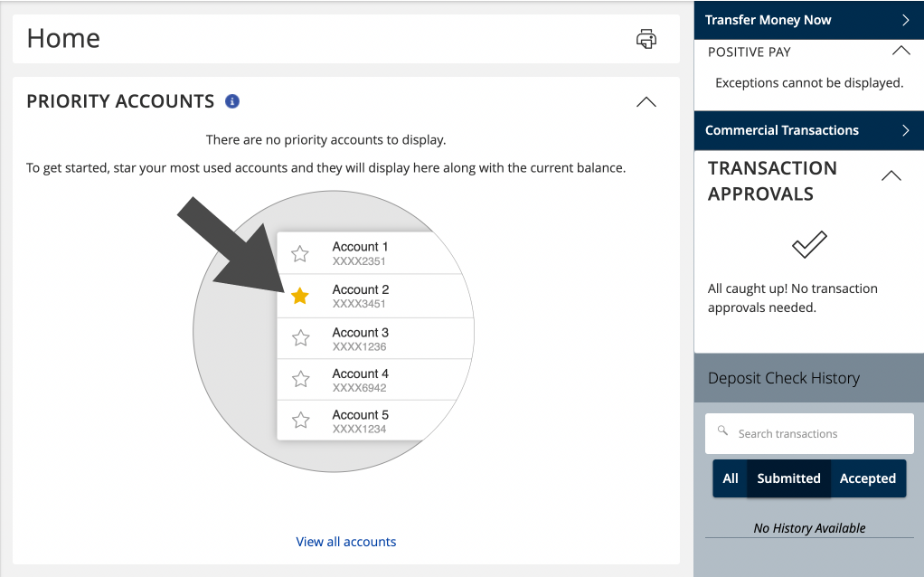The image size is (924, 577).
Task: Star Account 1 in the illustration
Action: pos(300,254)
